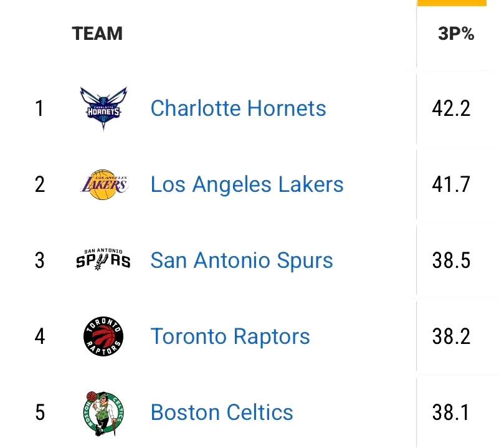Click rank number 5 in the table
The image size is (499, 448).
pyautogui.click(x=40, y=412)
